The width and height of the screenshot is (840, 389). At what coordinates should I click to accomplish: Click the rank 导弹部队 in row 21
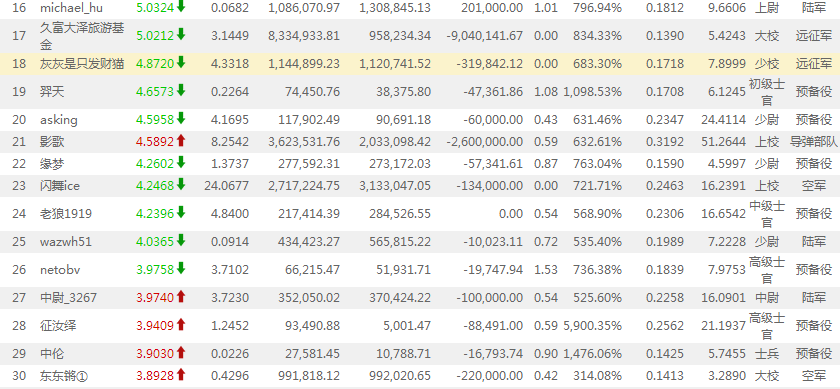tap(813, 142)
